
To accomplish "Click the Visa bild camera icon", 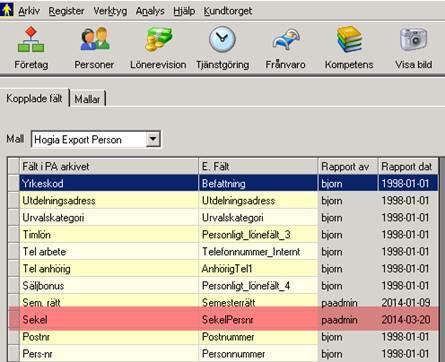I will point(413,39).
